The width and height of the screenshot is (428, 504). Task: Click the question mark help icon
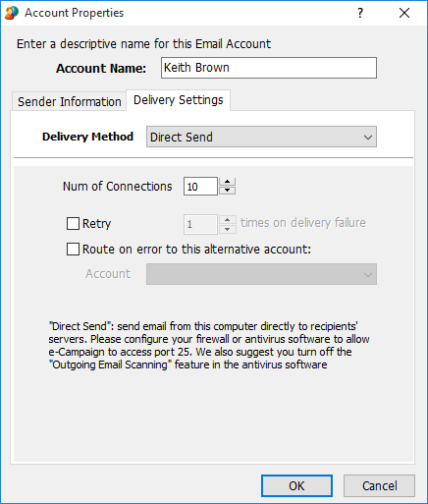point(360,13)
